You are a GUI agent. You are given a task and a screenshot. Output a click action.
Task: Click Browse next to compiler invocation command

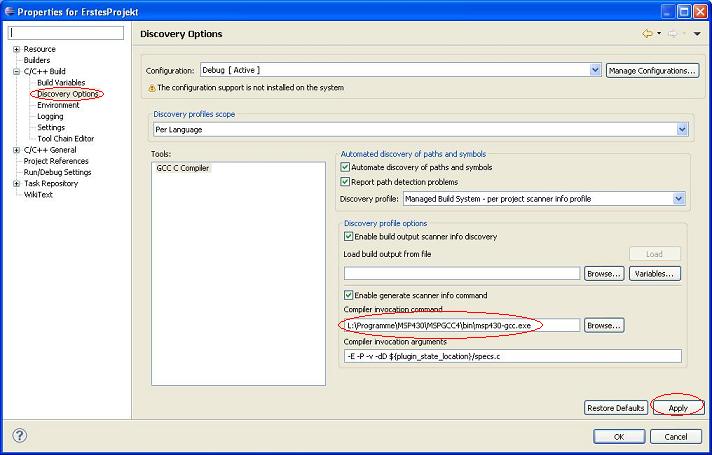coord(604,326)
